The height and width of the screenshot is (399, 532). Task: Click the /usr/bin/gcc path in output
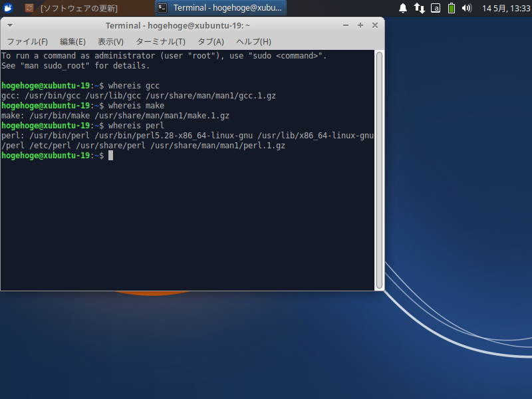pos(53,96)
